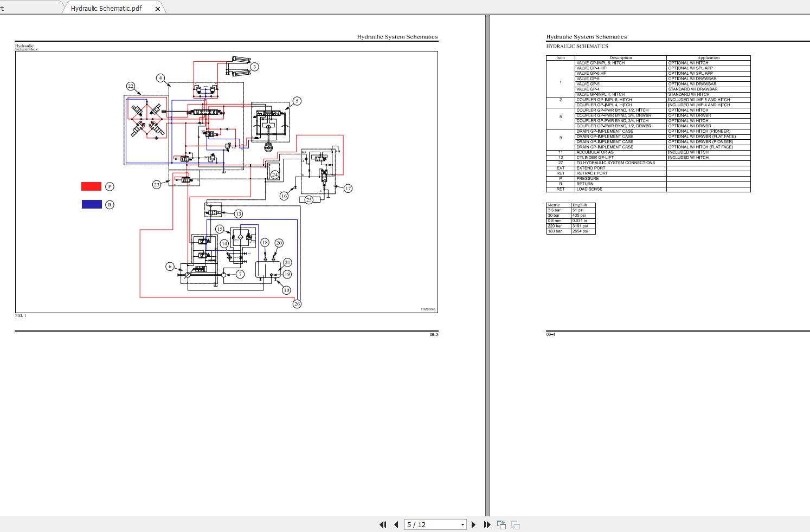Click the grayed-out next view icon
Image resolution: width=810 pixels, height=532 pixels.
click(516, 524)
